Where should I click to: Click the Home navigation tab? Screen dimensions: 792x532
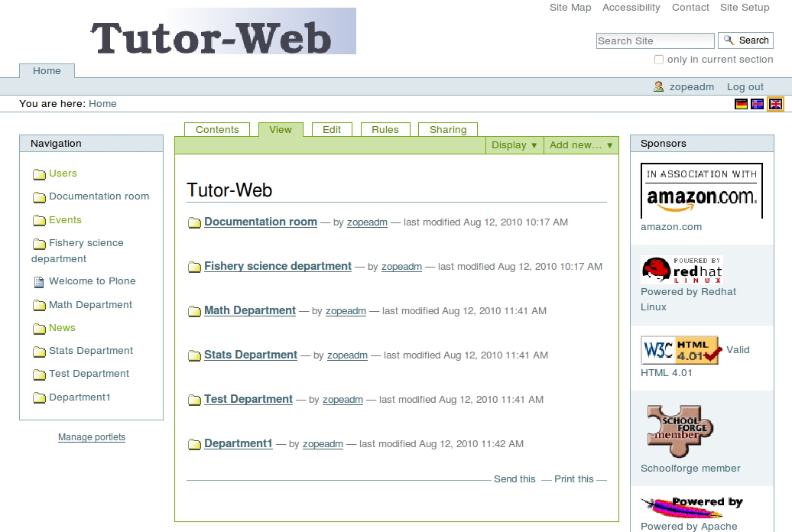[x=47, y=71]
